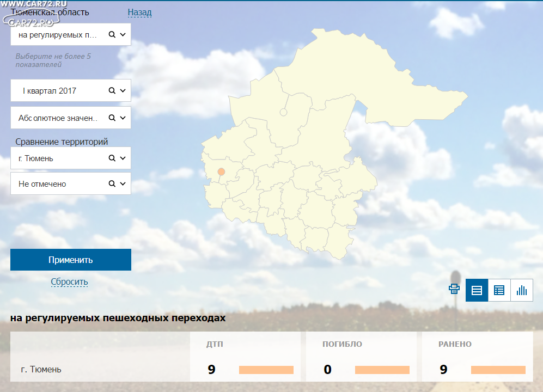Click search icon in г. Тюмень field

tap(112, 158)
